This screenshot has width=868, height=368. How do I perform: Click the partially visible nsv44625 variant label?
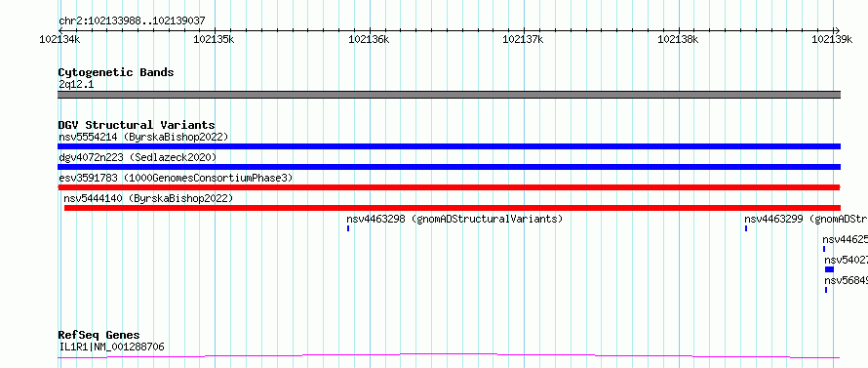tap(845, 239)
